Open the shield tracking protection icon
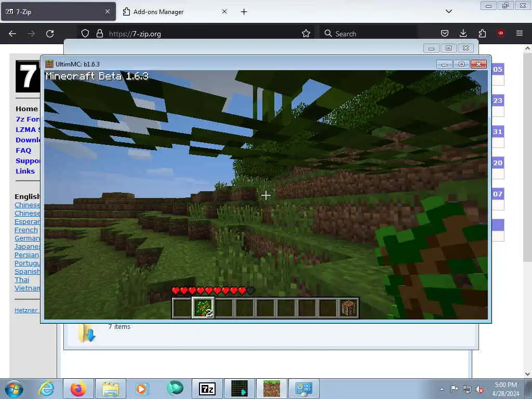This screenshot has height=399, width=532. pyautogui.click(x=85, y=33)
